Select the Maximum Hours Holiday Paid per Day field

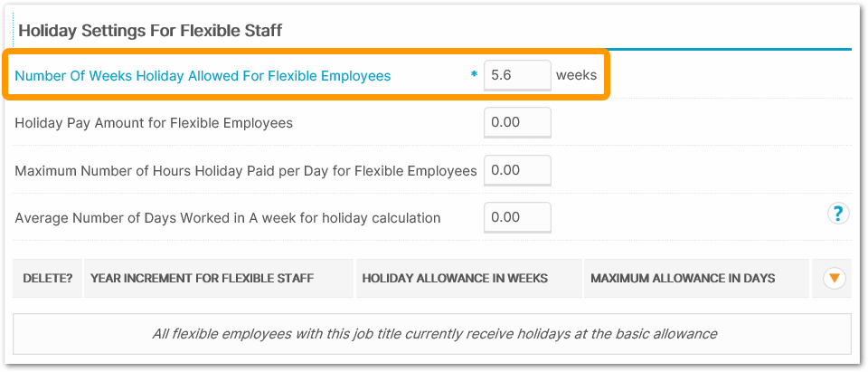[x=517, y=169]
